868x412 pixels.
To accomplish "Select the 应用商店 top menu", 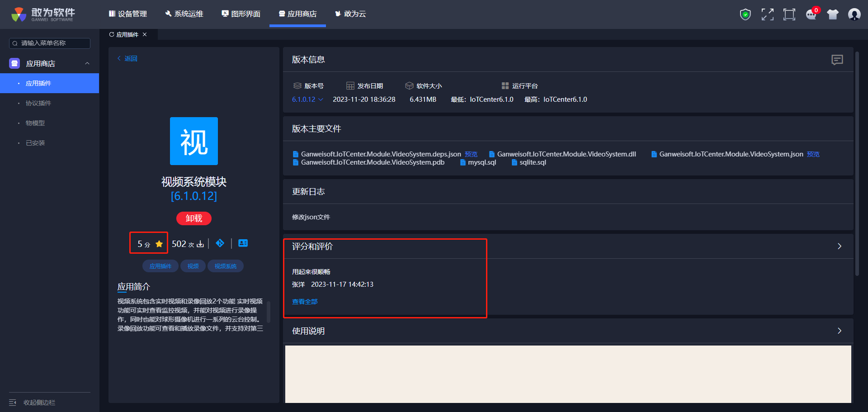I will (x=297, y=14).
